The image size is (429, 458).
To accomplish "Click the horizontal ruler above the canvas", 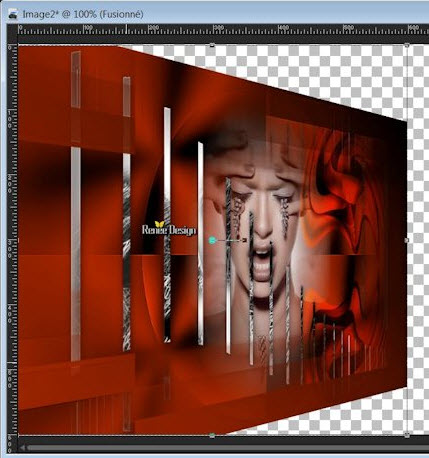I will pos(223,30).
